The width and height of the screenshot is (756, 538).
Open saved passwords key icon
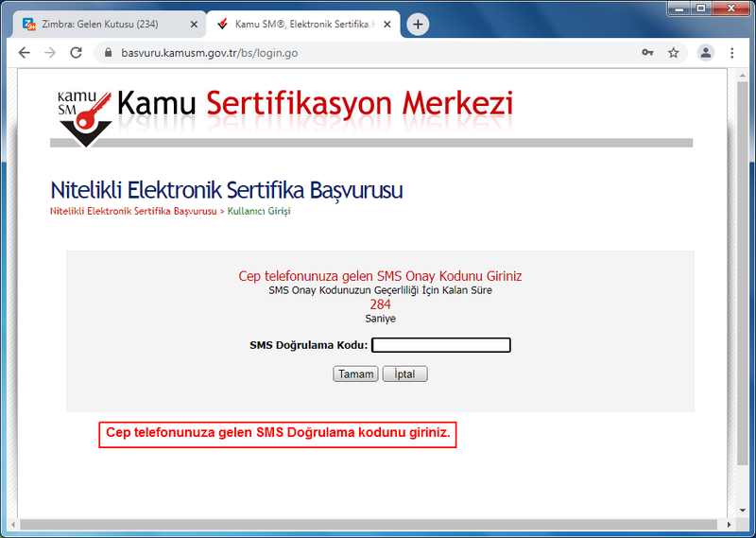[647, 53]
